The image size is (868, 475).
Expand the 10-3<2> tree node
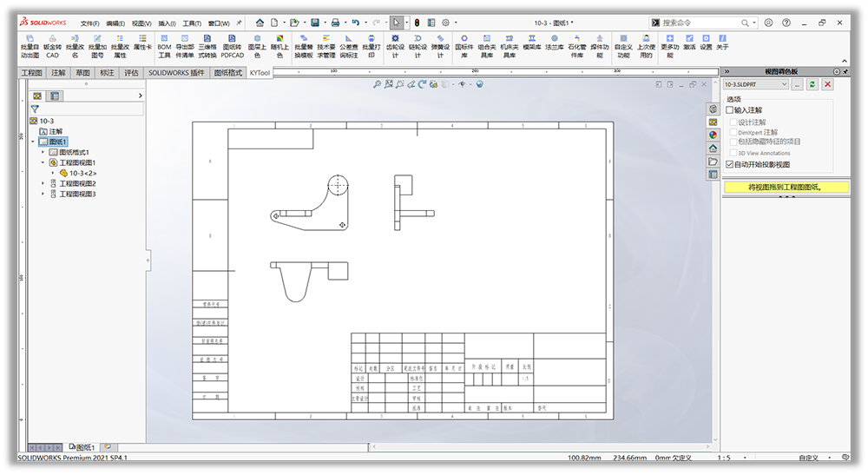coord(53,174)
